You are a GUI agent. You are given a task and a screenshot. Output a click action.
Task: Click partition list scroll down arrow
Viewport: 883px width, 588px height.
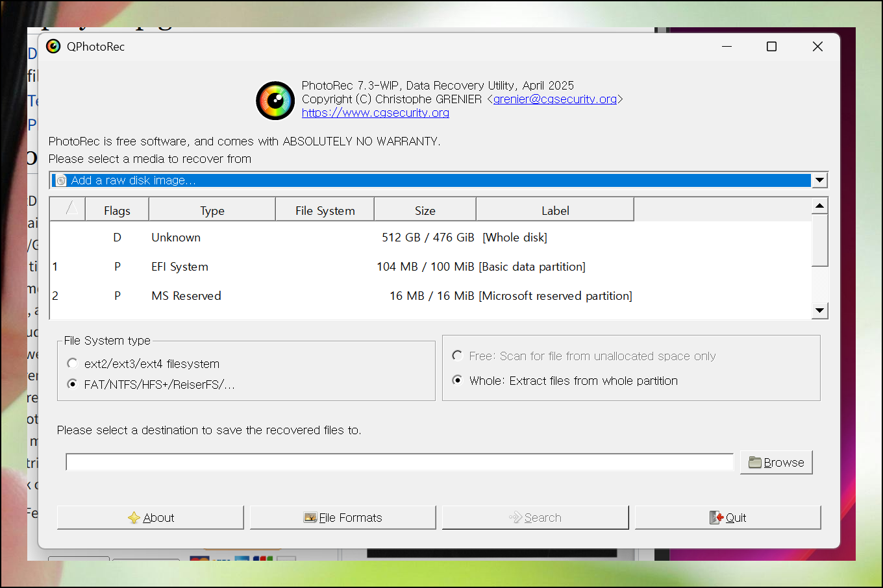point(820,310)
